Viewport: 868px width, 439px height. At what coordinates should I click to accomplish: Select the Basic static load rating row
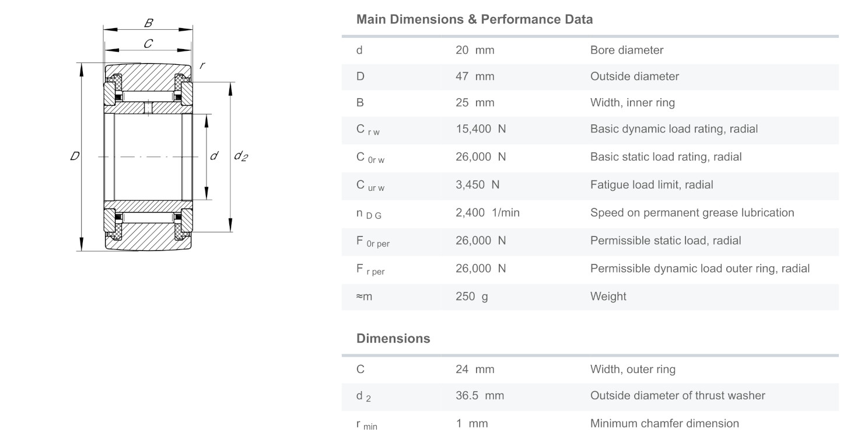point(589,157)
